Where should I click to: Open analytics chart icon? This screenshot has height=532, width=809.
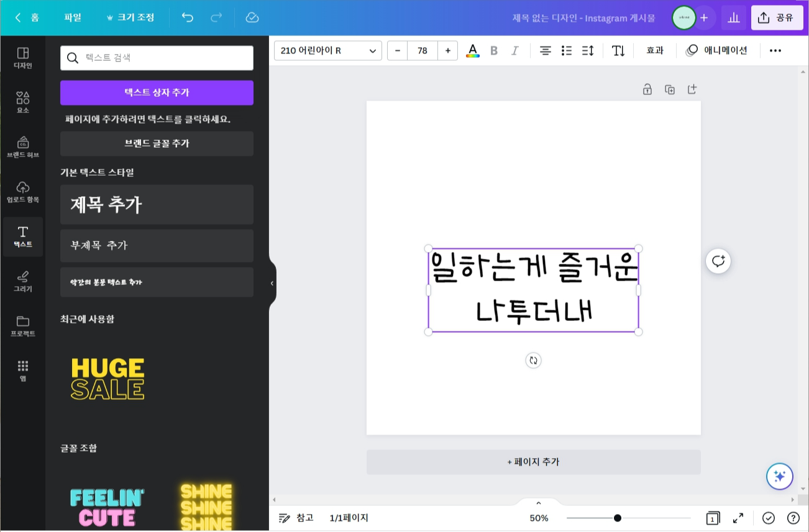pos(734,17)
